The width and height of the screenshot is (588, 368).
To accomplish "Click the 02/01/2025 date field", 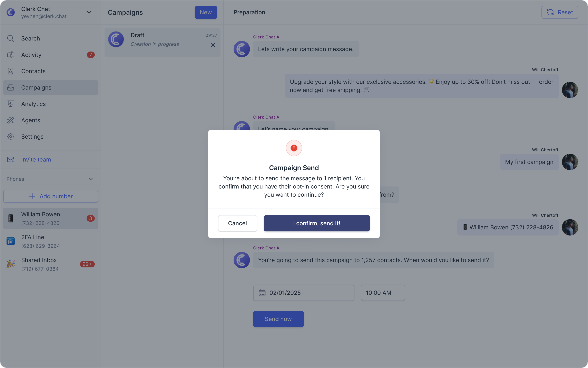I will click(303, 293).
